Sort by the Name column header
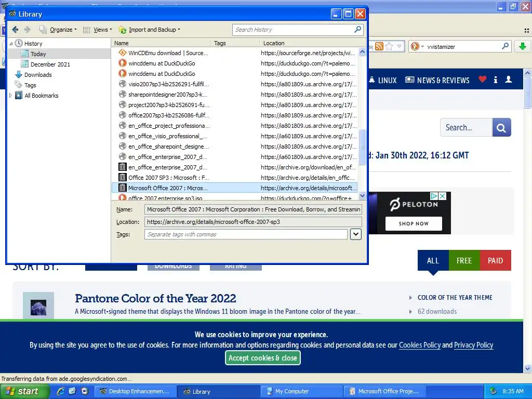 (161, 43)
